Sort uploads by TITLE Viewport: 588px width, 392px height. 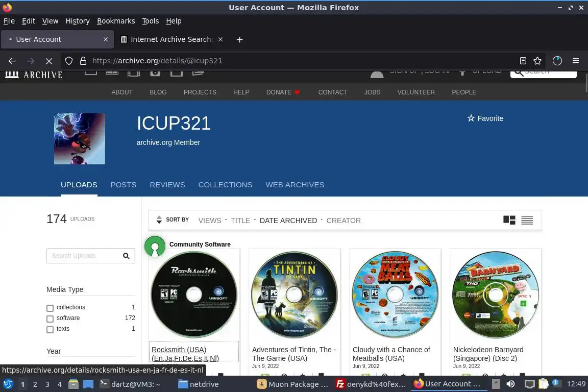point(240,220)
